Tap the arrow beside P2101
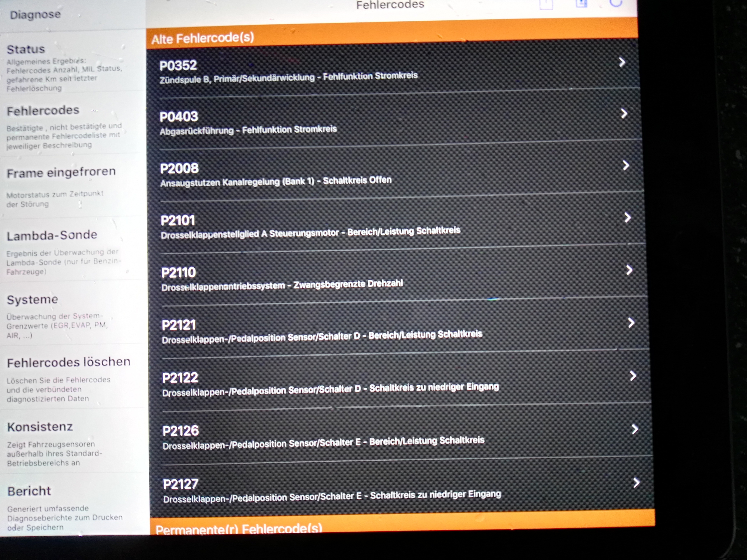This screenshot has width=747, height=560. tap(627, 218)
